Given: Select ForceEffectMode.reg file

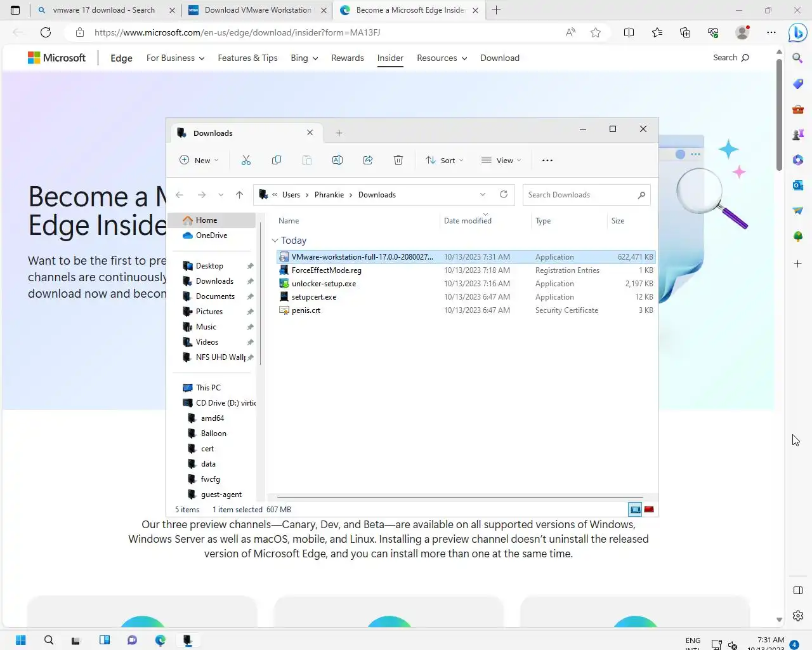Looking at the screenshot, I should (x=466, y=270).
